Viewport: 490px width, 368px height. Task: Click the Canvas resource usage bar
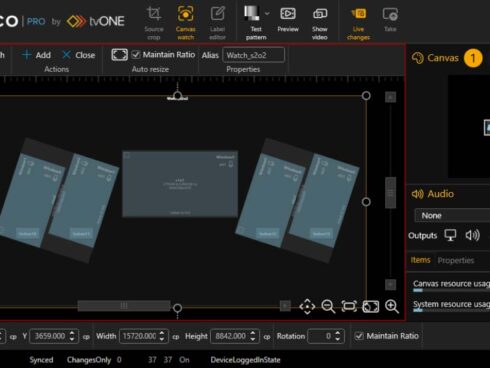(x=452, y=290)
